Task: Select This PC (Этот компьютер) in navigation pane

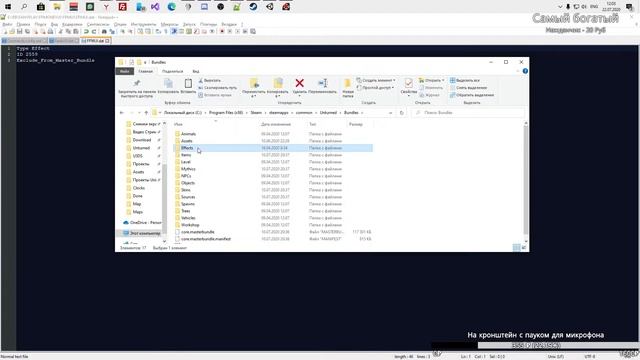Action: point(141,233)
